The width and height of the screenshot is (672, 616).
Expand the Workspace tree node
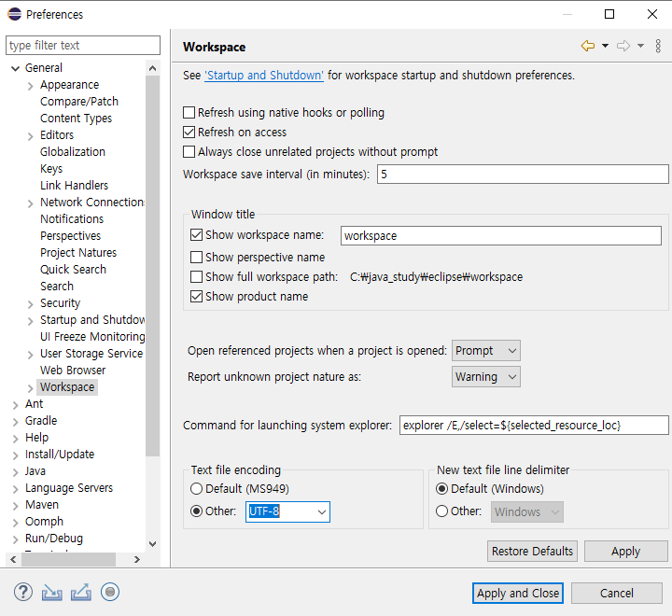31,388
